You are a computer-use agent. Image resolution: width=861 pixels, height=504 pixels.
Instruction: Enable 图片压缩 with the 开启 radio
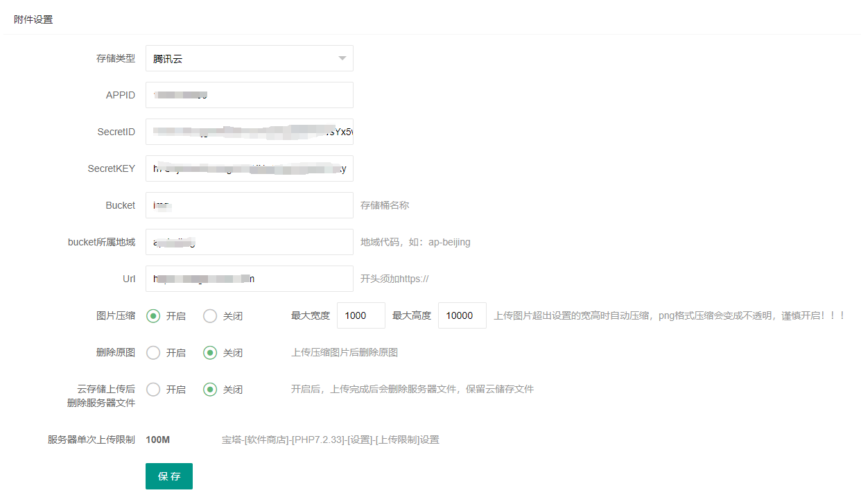[x=153, y=316]
